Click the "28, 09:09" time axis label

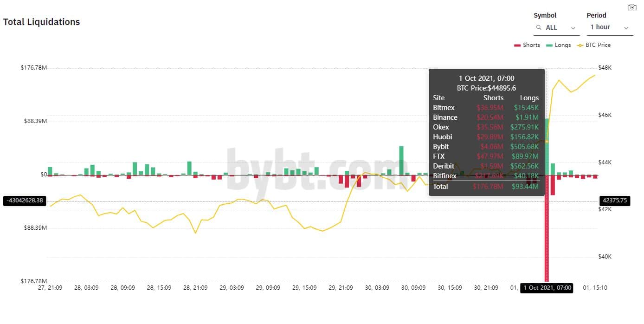point(122,288)
